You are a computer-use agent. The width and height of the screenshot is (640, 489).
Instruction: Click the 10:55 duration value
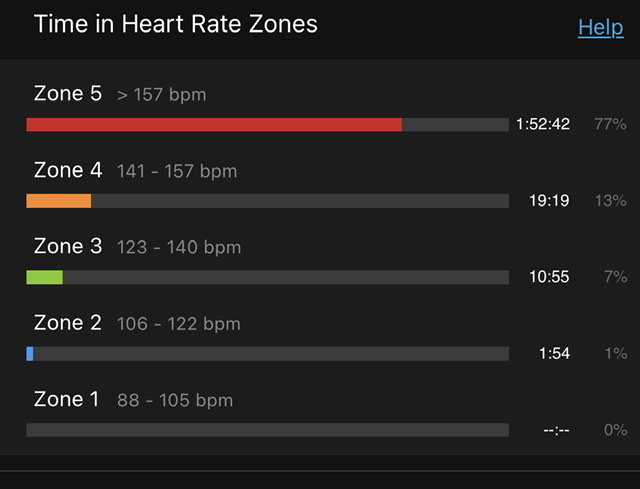pyautogui.click(x=549, y=277)
